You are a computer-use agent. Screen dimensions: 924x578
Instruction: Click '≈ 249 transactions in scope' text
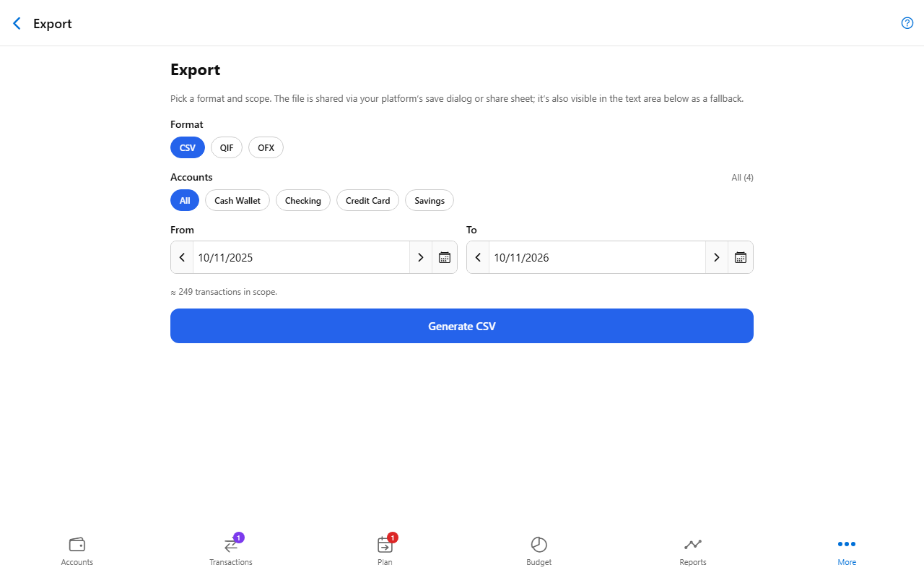point(224,292)
